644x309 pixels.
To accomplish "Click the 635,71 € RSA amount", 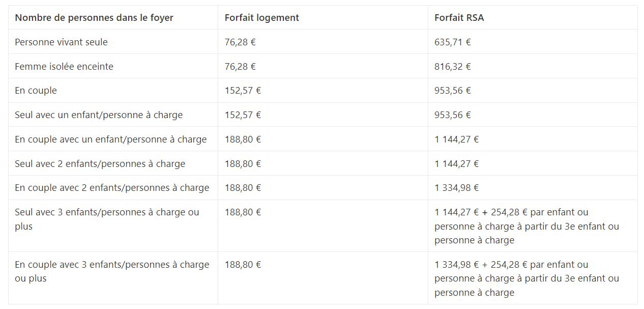I will point(453,42).
